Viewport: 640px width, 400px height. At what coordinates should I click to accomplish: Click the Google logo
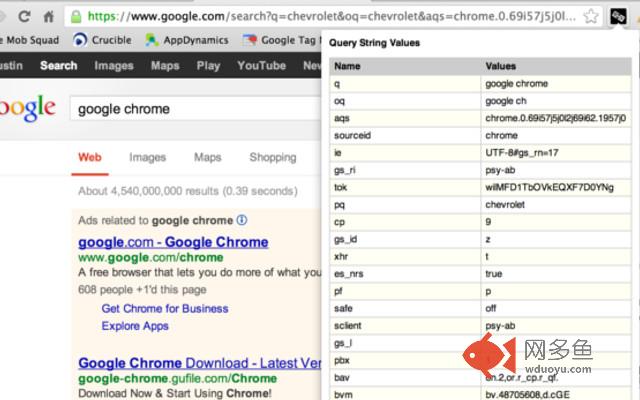pos(27,108)
